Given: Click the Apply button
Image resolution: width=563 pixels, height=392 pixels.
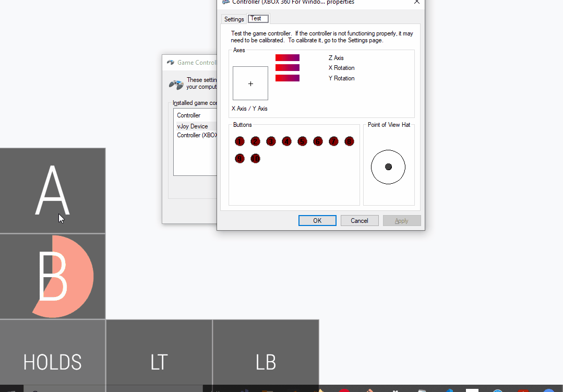Looking at the screenshot, I should click(402, 221).
